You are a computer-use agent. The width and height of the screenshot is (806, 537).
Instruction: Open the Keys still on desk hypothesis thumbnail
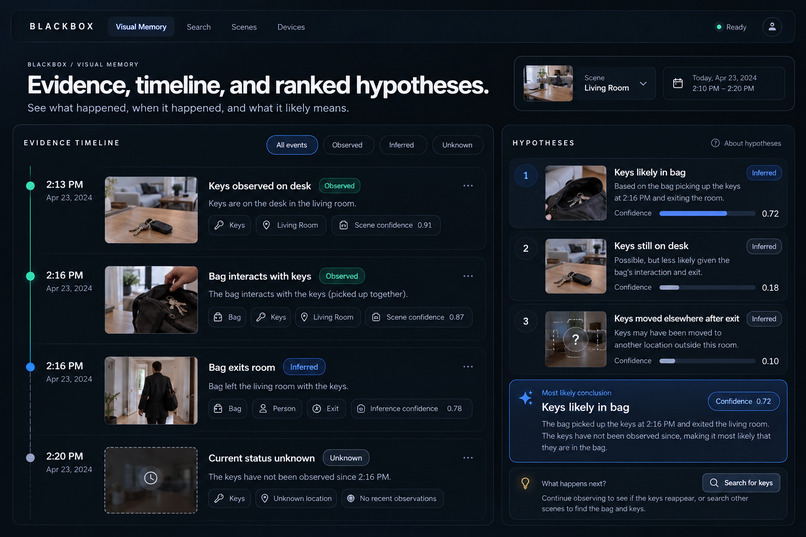[576, 266]
